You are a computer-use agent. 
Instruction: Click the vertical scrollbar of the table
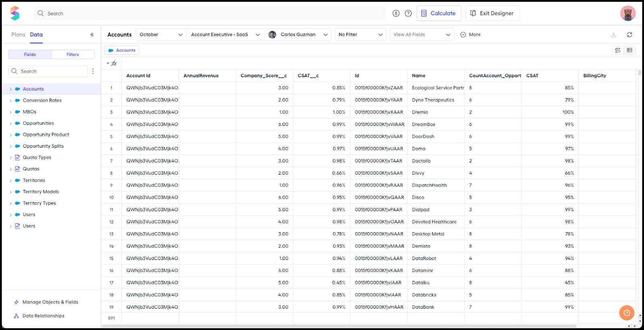[640, 73]
